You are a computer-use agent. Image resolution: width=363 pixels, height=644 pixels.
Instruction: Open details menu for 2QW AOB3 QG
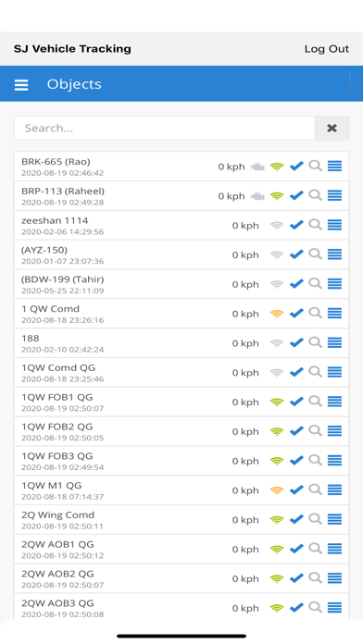[x=334, y=607]
